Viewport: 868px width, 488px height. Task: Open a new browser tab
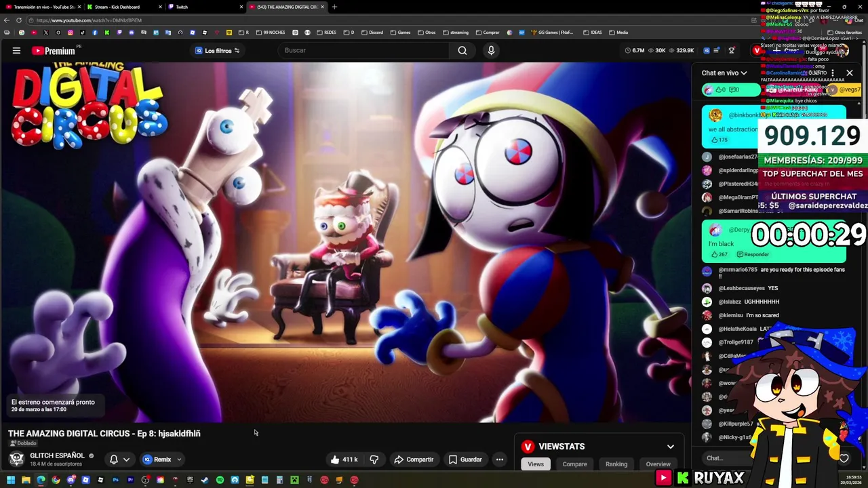[334, 7]
